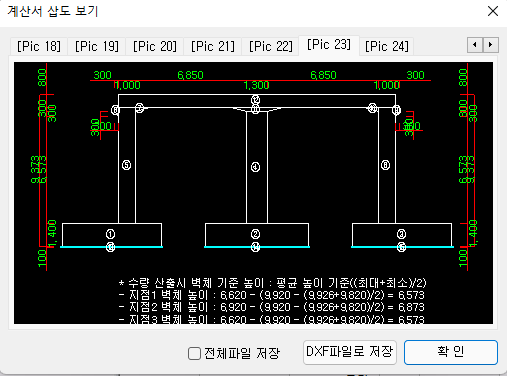Click the circled 1 marker on left footing

click(110, 234)
